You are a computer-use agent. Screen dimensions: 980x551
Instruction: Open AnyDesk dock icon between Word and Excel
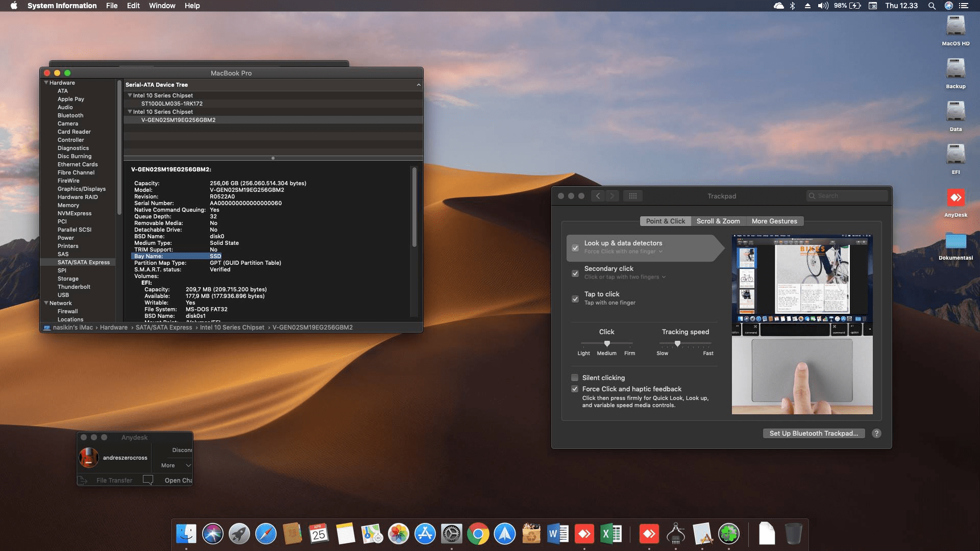point(584,534)
